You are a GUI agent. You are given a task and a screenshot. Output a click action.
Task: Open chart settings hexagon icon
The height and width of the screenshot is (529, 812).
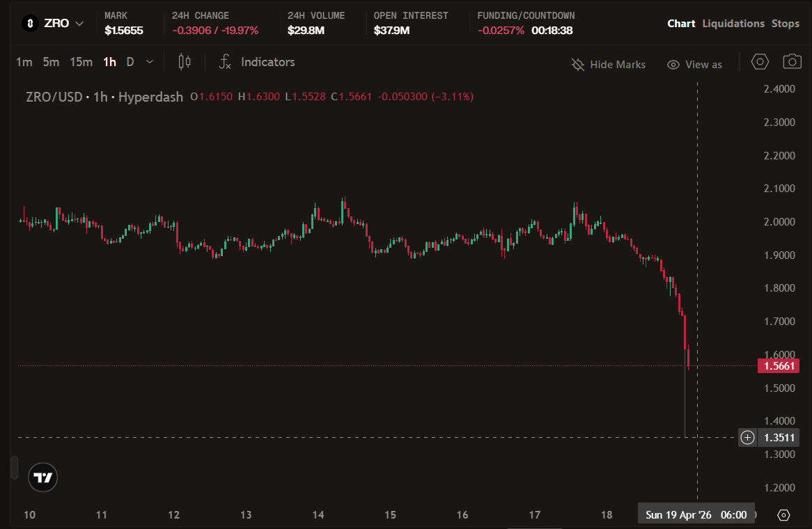tap(760, 62)
